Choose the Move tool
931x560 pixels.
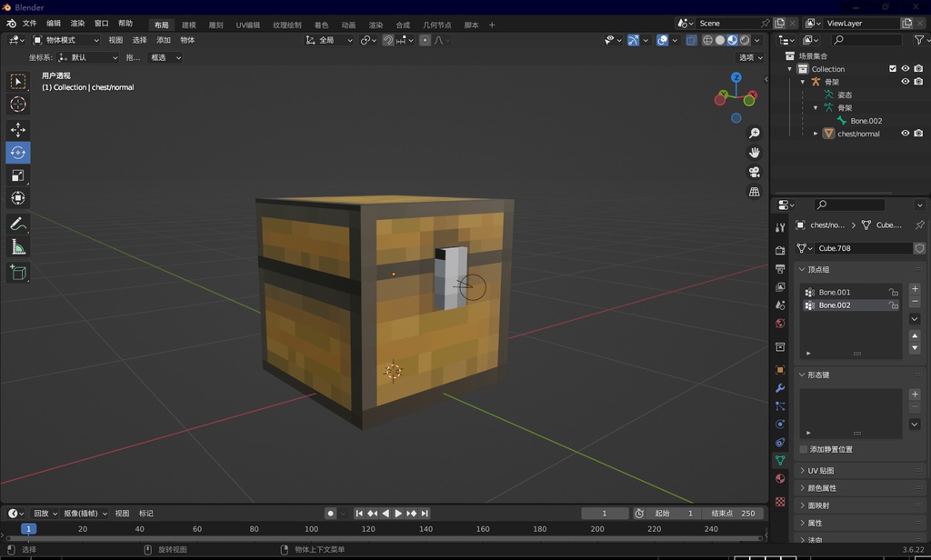18,129
